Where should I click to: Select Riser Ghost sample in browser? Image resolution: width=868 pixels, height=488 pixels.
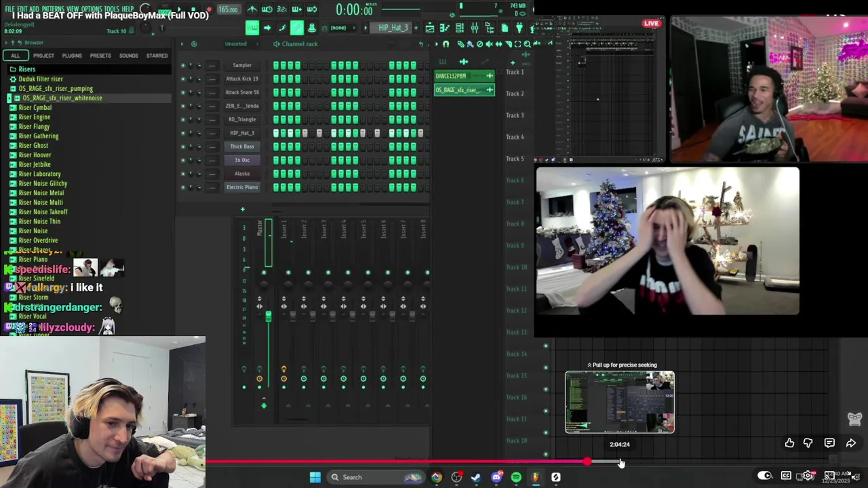(33, 145)
